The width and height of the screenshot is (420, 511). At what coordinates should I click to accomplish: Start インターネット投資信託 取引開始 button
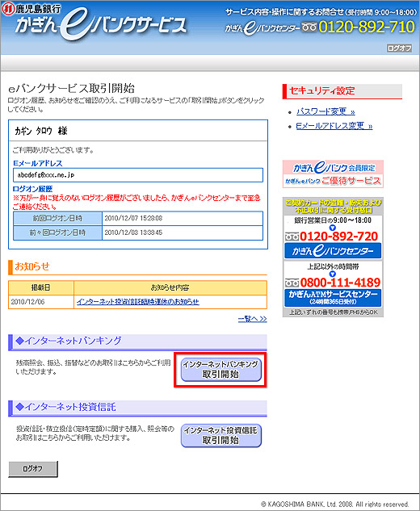pos(221,436)
